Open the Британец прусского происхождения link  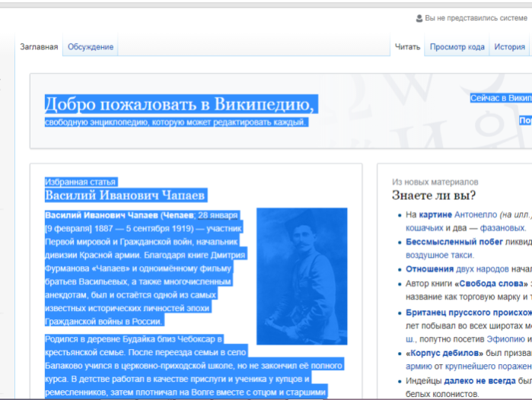tap(469, 313)
